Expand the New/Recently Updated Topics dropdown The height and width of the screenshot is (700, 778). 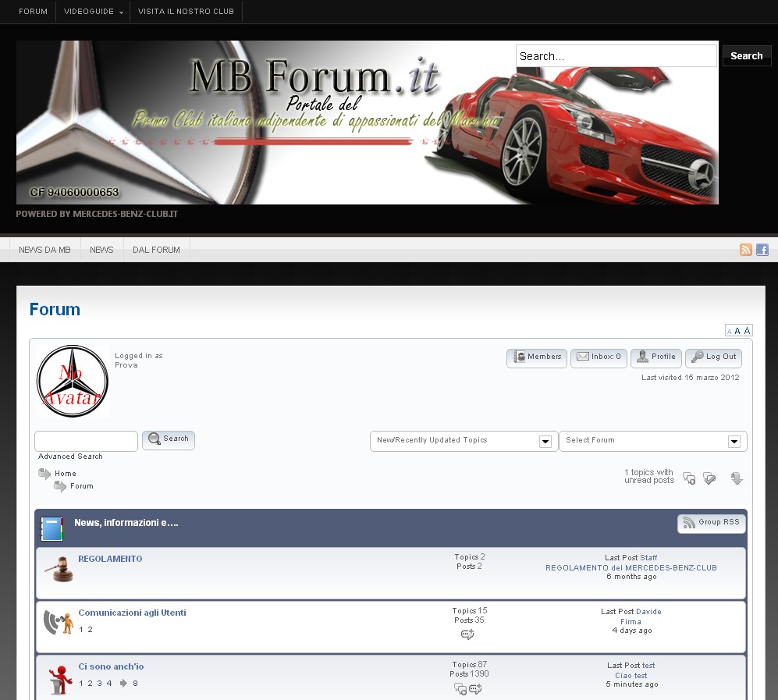tap(464, 441)
